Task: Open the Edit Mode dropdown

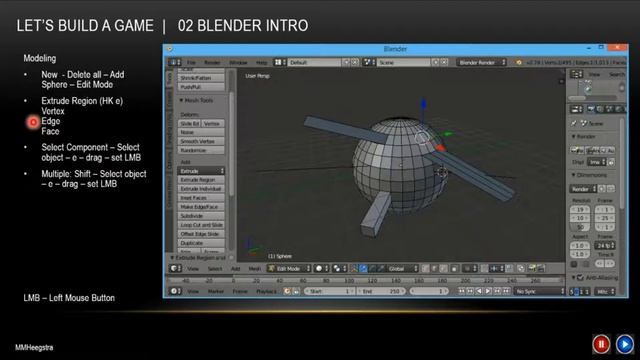Action: point(289,268)
